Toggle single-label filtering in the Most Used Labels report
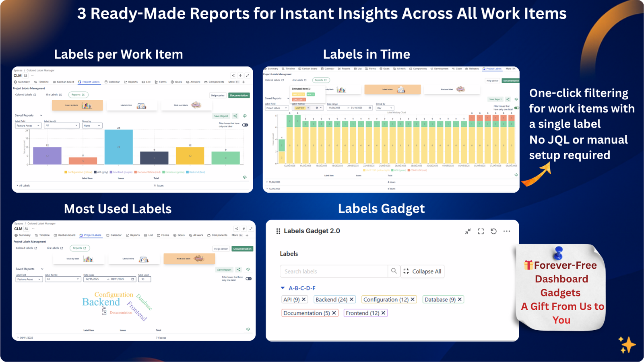 pos(249,279)
